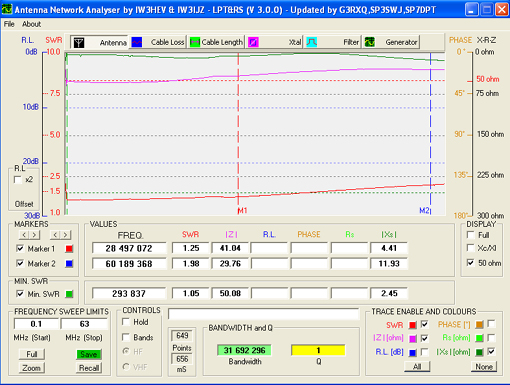Enable the Full display checkbox
Image resolution: width=510 pixels, height=385 pixels.
[x=470, y=235]
